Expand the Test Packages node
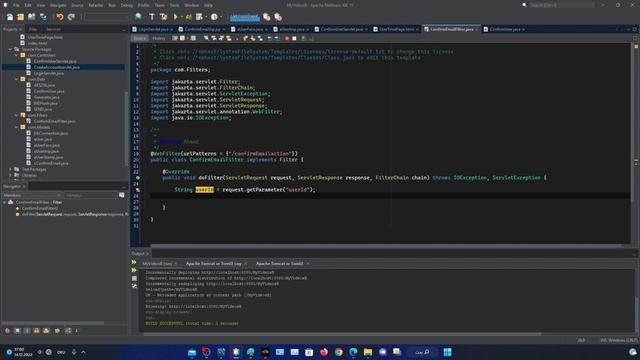 pyautogui.click(x=10, y=169)
